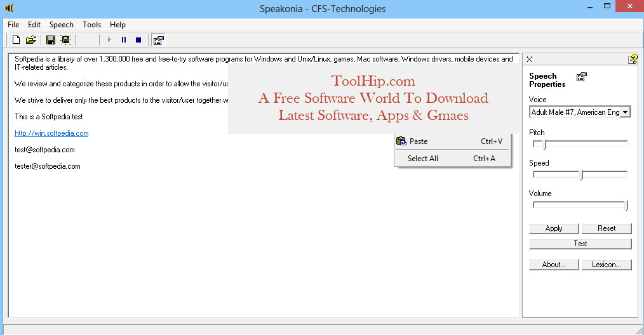Click the Test voice button
The image size is (644, 335).
click(580, 244)
